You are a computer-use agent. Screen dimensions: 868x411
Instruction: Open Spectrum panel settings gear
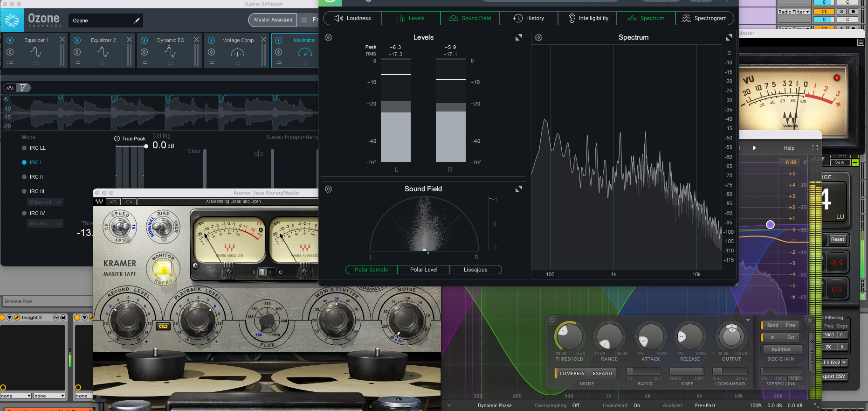pyautogui.click(x=538, y=37)
